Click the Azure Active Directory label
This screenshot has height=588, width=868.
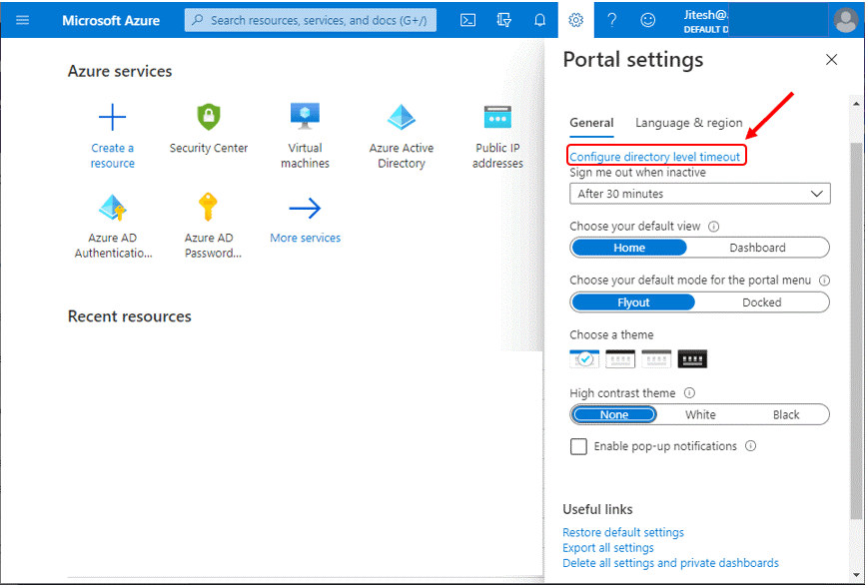[x=402, y=156]
